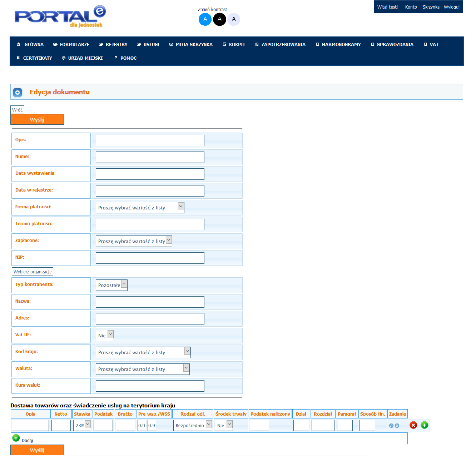
Task: Click the WSS field showing 0.9
Action: coord(152,425)
